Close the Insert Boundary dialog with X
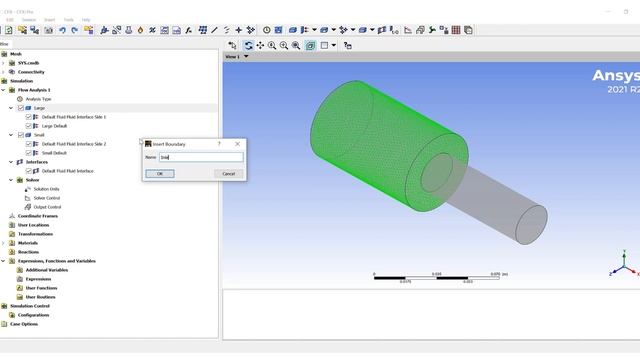This screenshot has width=640, height=360. pos(238,144)
